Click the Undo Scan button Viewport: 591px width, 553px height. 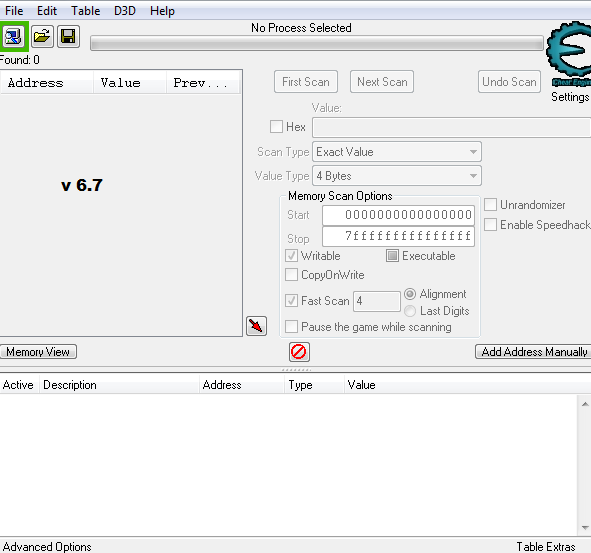[509, 82]
